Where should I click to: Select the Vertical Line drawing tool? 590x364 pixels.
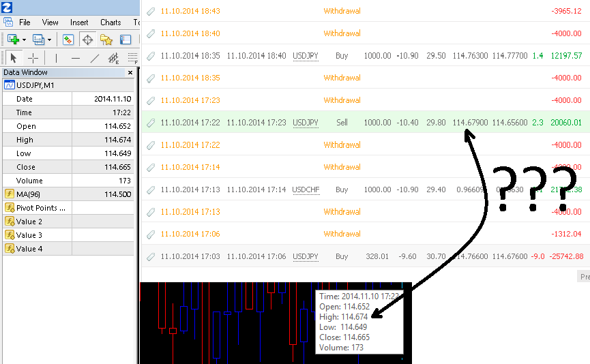(56, 58)
